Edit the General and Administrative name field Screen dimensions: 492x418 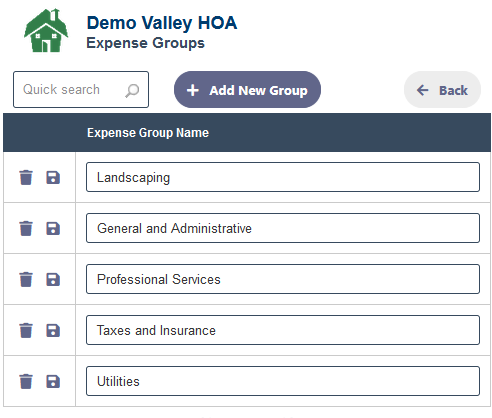(x=283, y=228)
